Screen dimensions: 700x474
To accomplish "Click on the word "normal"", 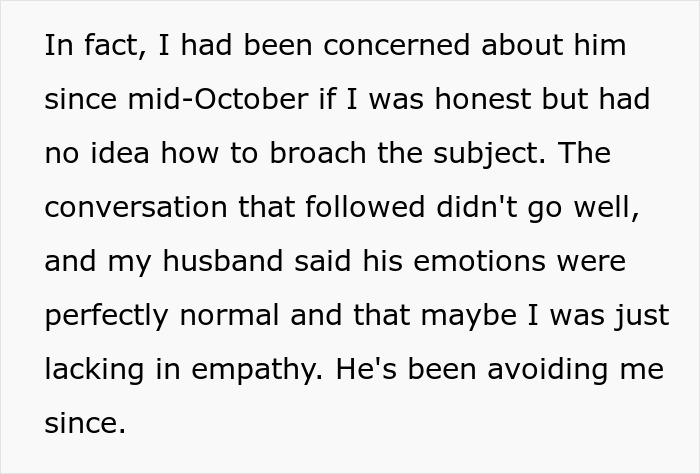I will point(229,315).
